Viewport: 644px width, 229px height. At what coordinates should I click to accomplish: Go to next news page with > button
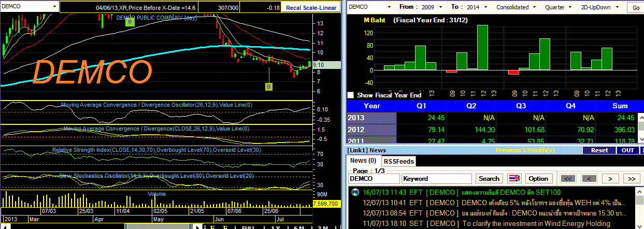[610, 178]
